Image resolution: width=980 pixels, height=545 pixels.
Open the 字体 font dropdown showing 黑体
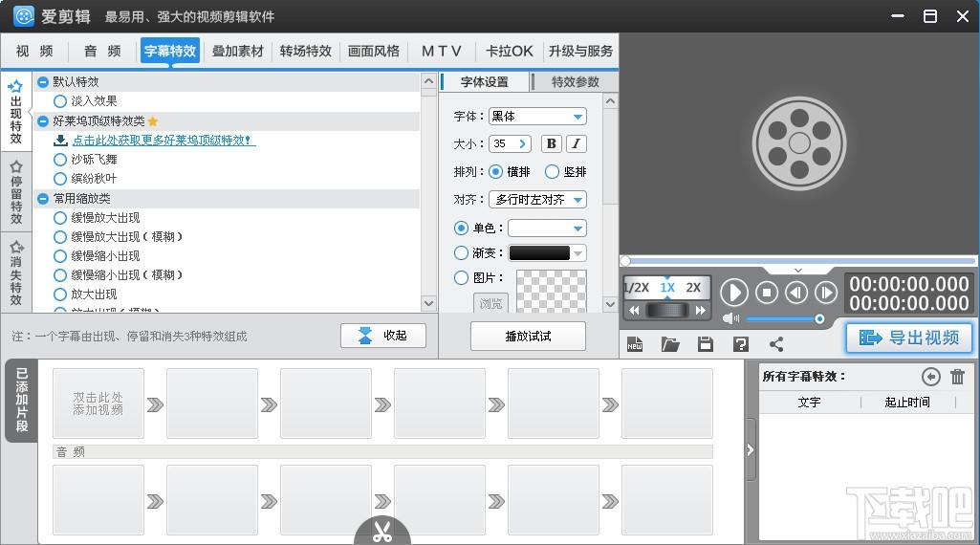pos(537,117)
